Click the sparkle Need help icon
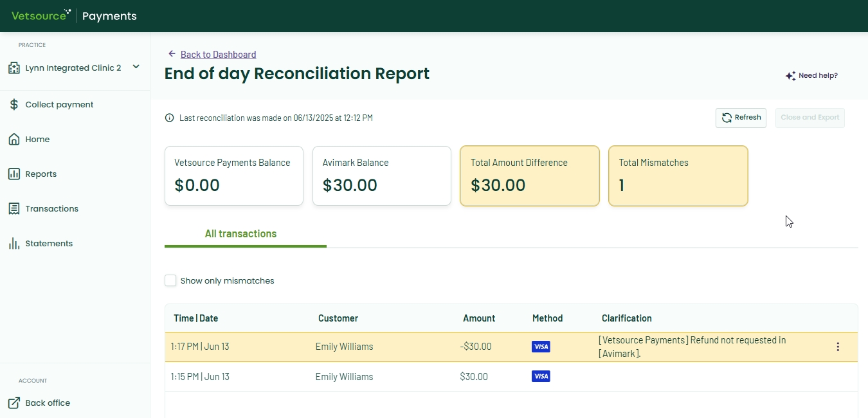Viewport: 868px width, 418px height. [x=791, y=76]
